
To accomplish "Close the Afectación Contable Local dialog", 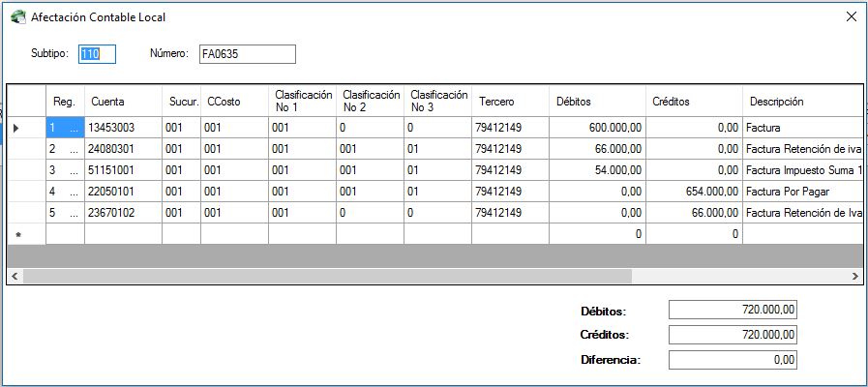I will (852, 16).
